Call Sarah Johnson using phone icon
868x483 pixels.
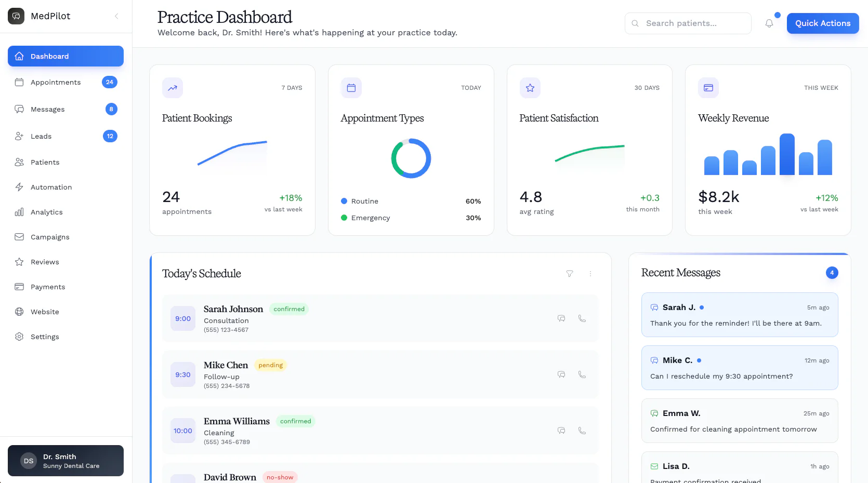[x=582, y=318]
